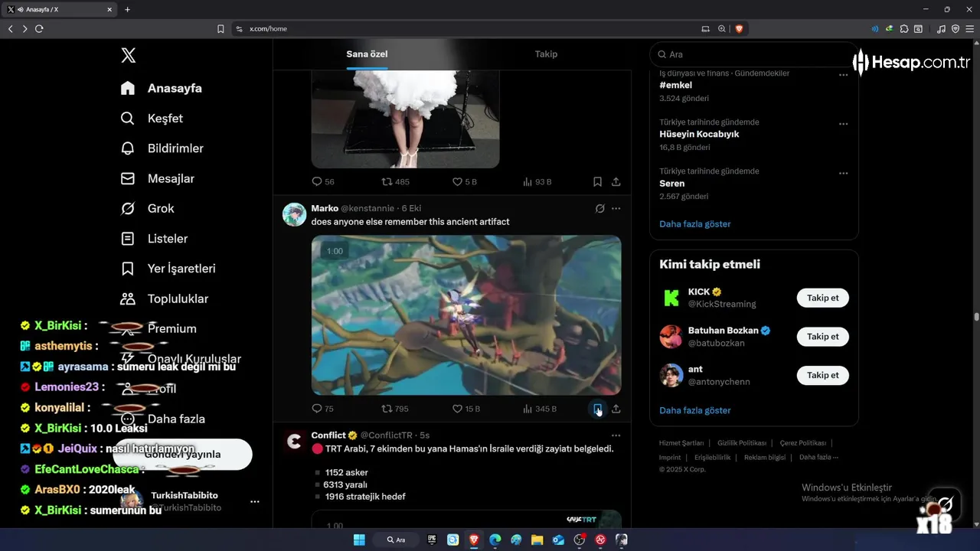This screenshot has height=551, width=980.
Task: Open Topluluklar in the sidebar
Action: click(x=164, y=298)
